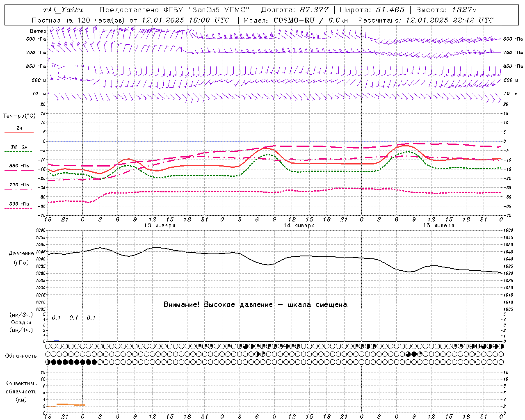The width and height of the screenshot is (525, 420).
Task: Click the Высота: 1327м value
Action: click(446, 10)
